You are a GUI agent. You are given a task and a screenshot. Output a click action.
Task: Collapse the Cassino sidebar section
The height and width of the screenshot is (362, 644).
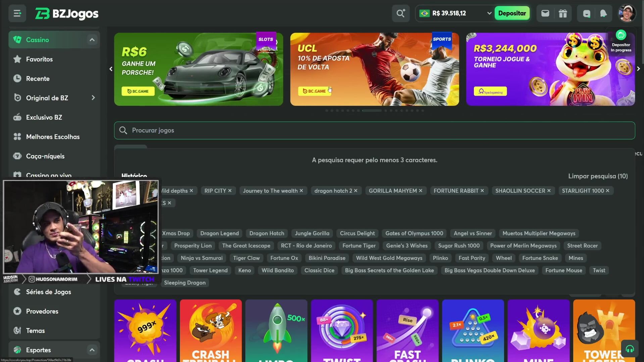[x=92, y=40]
